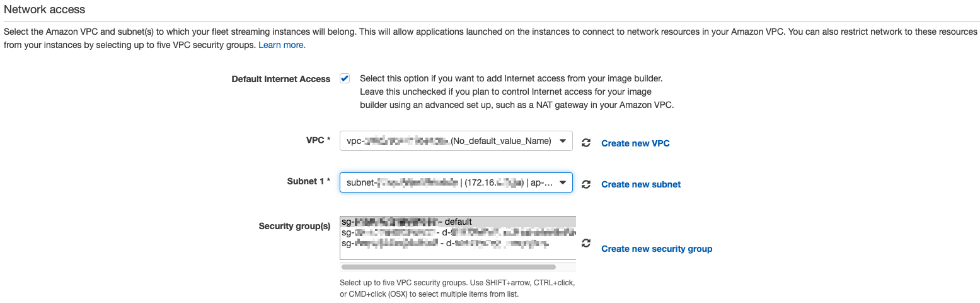
Task: Click the Default Internet Access label
Action: (x=280, y=79)
